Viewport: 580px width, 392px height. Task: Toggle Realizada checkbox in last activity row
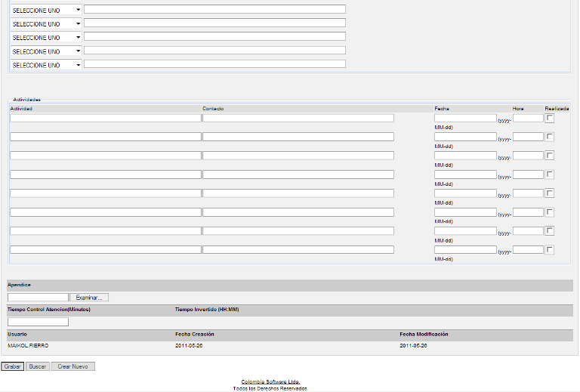coord(550,250)
